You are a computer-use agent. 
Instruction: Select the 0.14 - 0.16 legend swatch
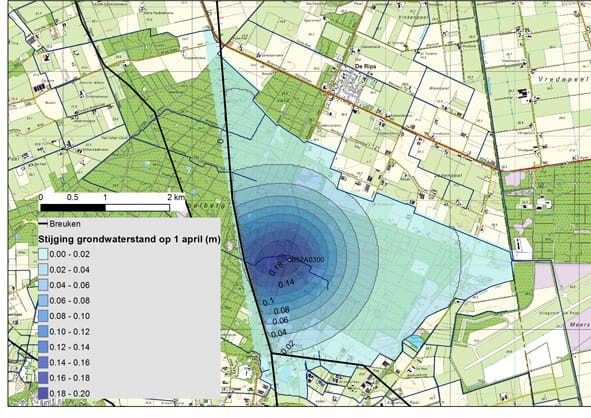click(x=43, y=362)
